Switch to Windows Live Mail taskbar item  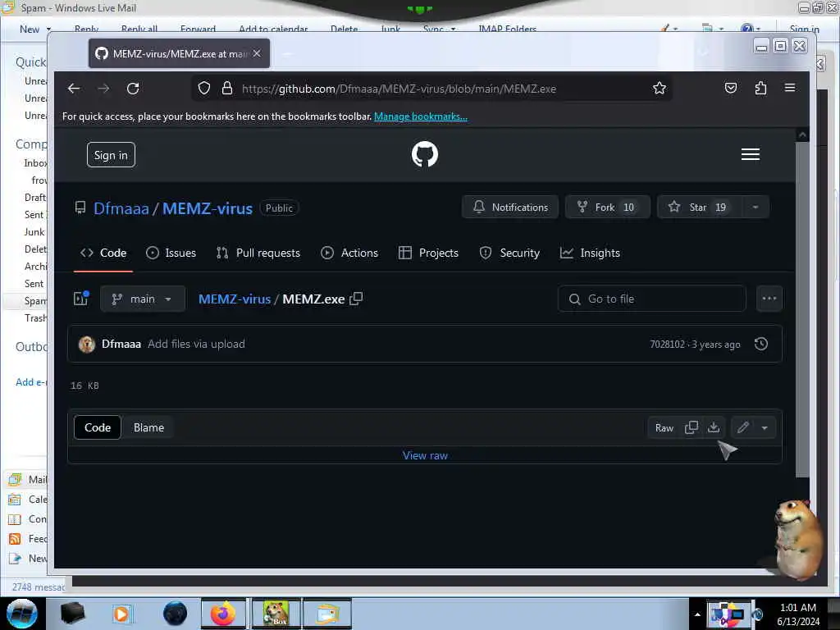pyautogui.click(x=327, y=614)
